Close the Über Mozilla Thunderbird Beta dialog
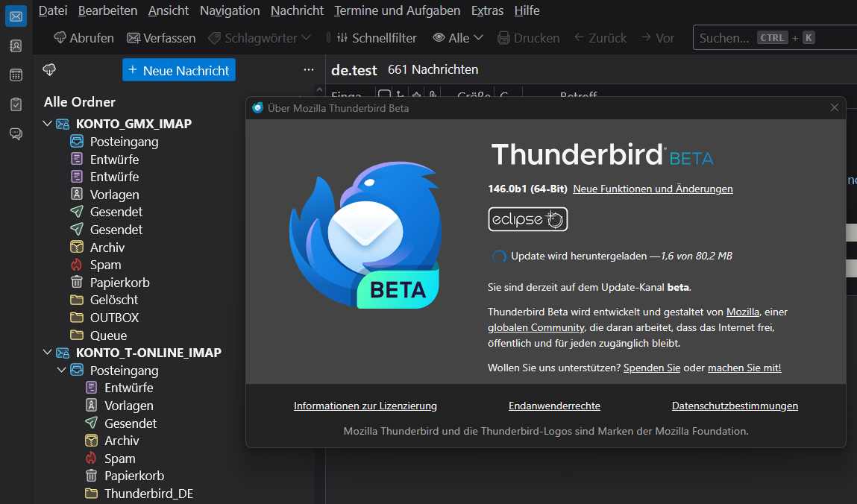Viewport: 857px width, 504px height. click(834, 107)
